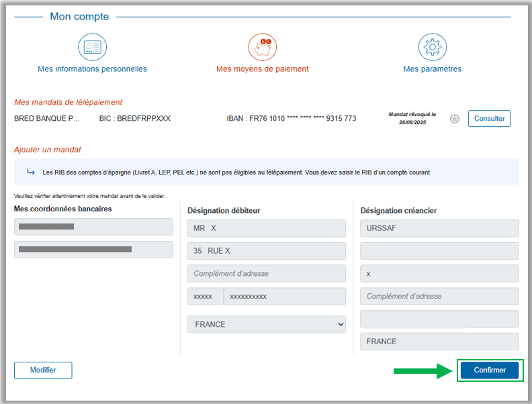Open the personal information ID card icon

[92, 47]
